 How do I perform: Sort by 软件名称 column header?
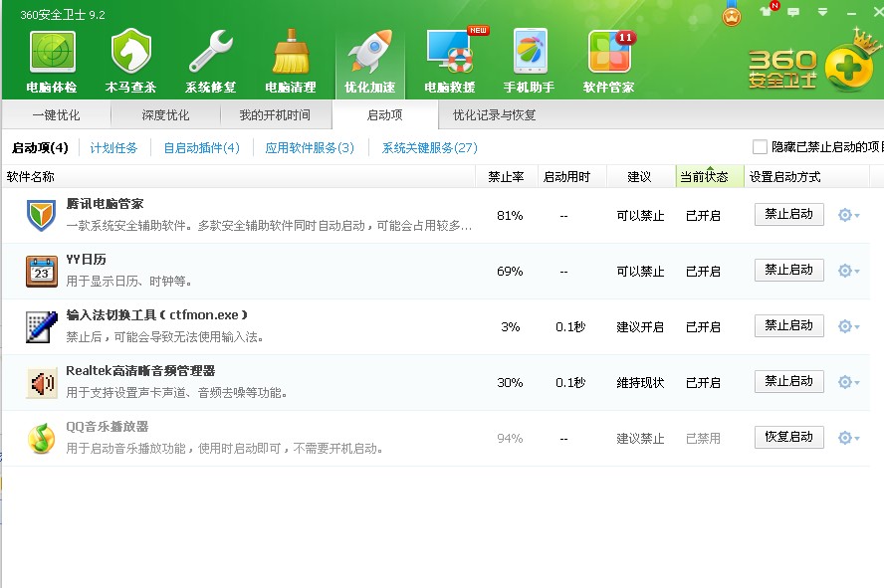(239, 177)
